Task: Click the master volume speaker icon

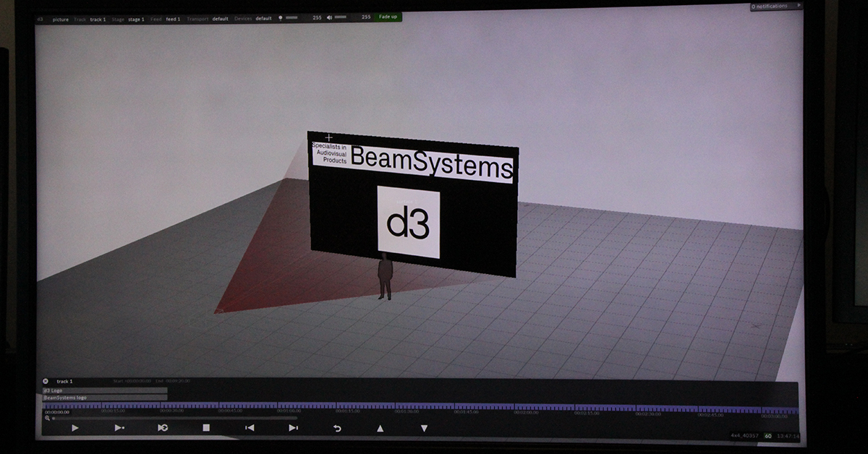Action: click(330, 17)
